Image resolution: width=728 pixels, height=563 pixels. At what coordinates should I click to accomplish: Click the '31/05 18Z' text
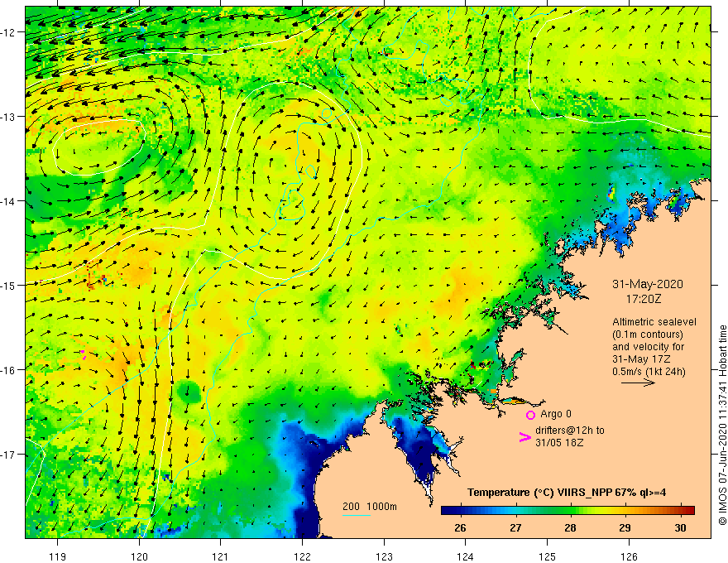coord(559,443)
